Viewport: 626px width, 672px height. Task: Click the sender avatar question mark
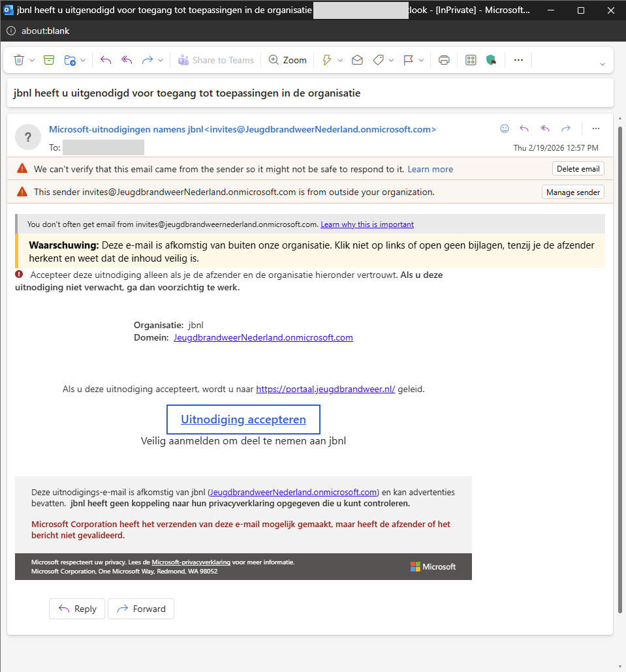click(x=28, y=137)
